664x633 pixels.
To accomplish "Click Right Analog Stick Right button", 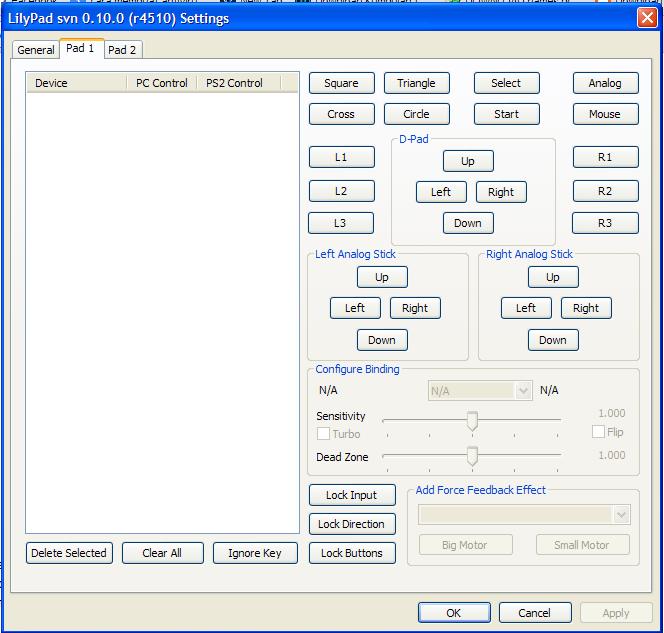I will 586,308.
